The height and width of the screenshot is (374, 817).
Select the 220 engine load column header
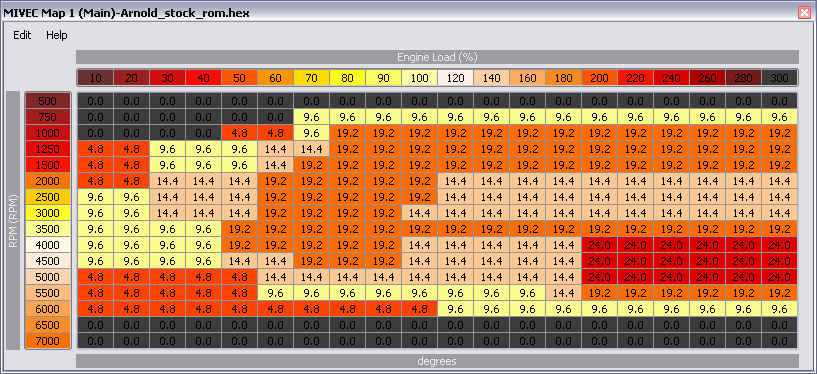coord(635,78)
